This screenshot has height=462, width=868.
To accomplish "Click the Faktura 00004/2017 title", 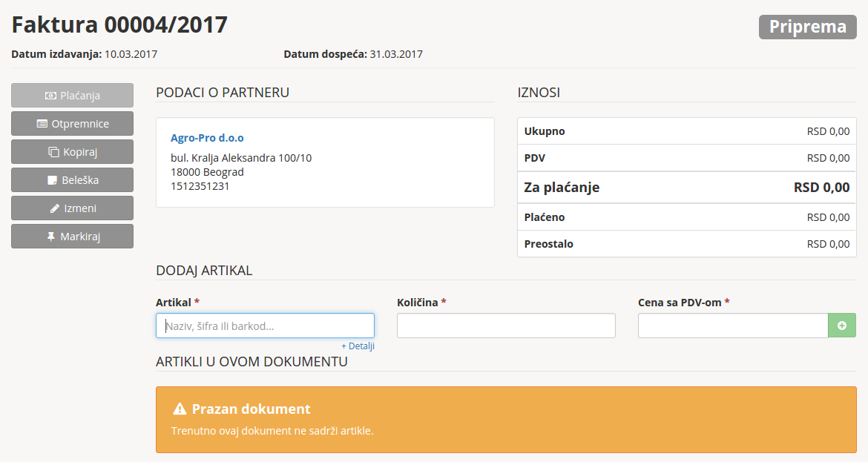I will point(119,25).
